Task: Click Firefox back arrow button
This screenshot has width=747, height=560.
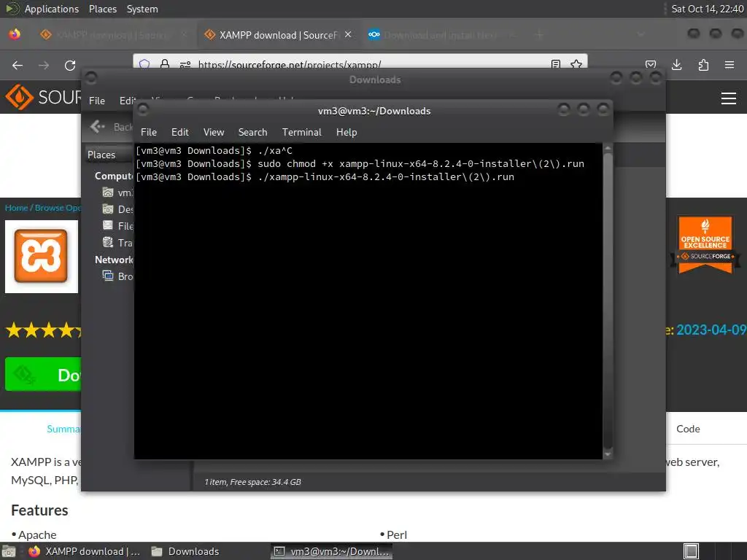Action: click(x=18, y=65)
